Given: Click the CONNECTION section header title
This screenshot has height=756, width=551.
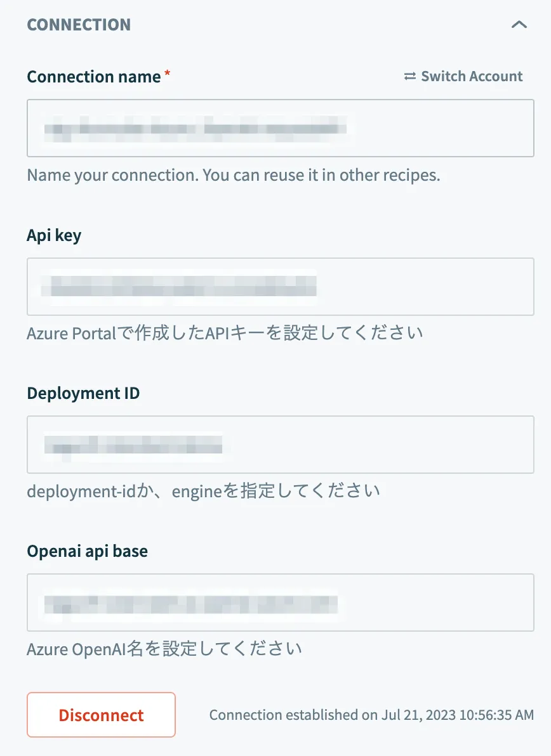Looking at the screenshot, I should [x=79, y=25].
